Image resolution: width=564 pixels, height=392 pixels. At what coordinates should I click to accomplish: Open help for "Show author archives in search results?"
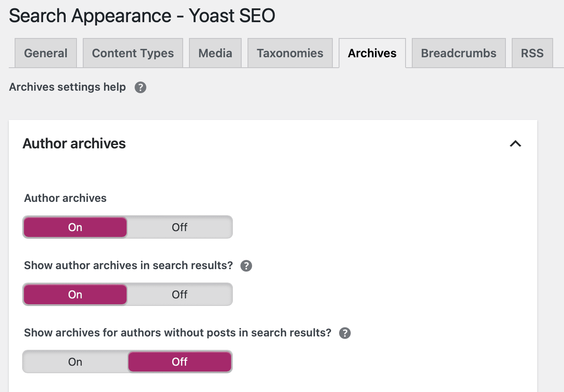tap(246, 266)
